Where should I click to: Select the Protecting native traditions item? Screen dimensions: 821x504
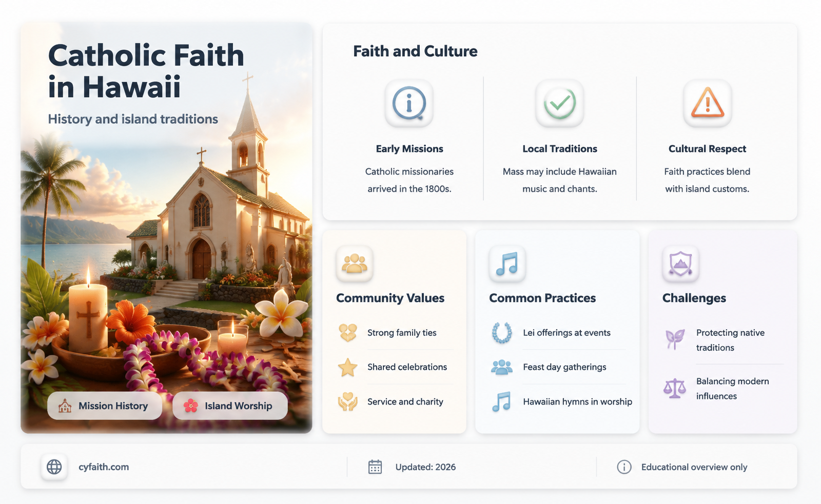723,340
